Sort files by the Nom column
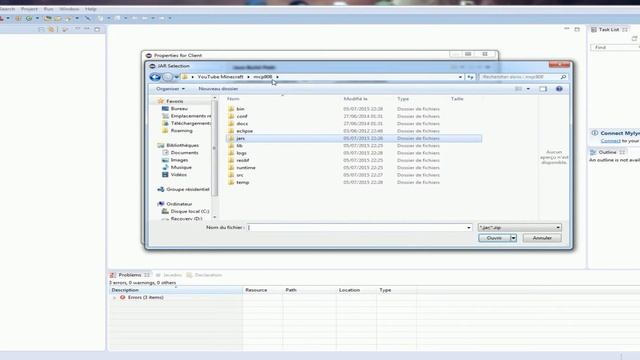The image size is (640, 360). [233, 99]
